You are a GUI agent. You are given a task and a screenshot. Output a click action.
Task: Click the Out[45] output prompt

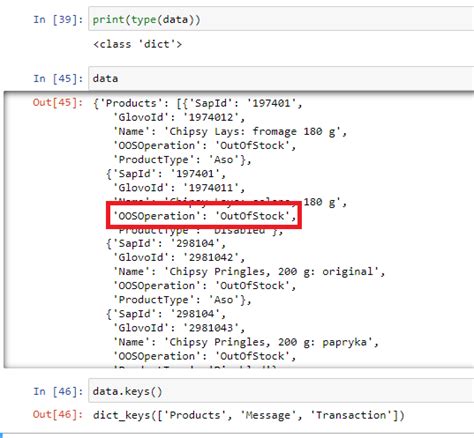click(x=57, y=102)
